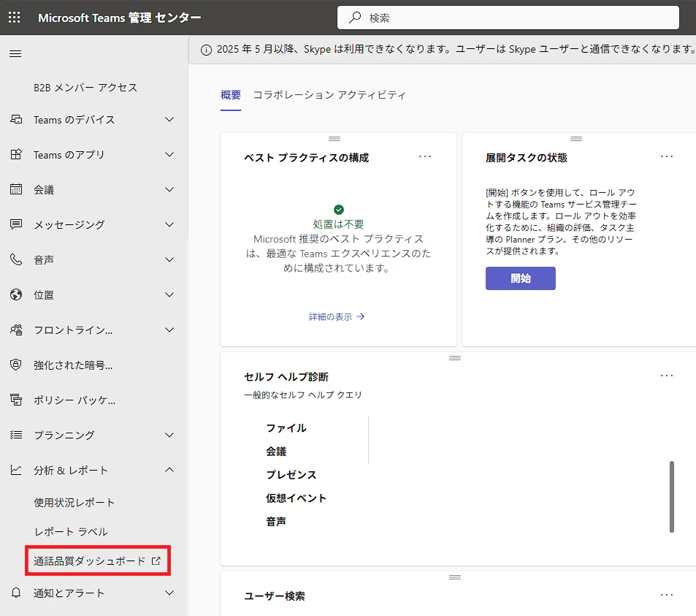The width and height of the screenshot is (696, 616).
Task: Click the Teams のデバイス devices icon
Action: pyautogui.click(x=16, y=119)
